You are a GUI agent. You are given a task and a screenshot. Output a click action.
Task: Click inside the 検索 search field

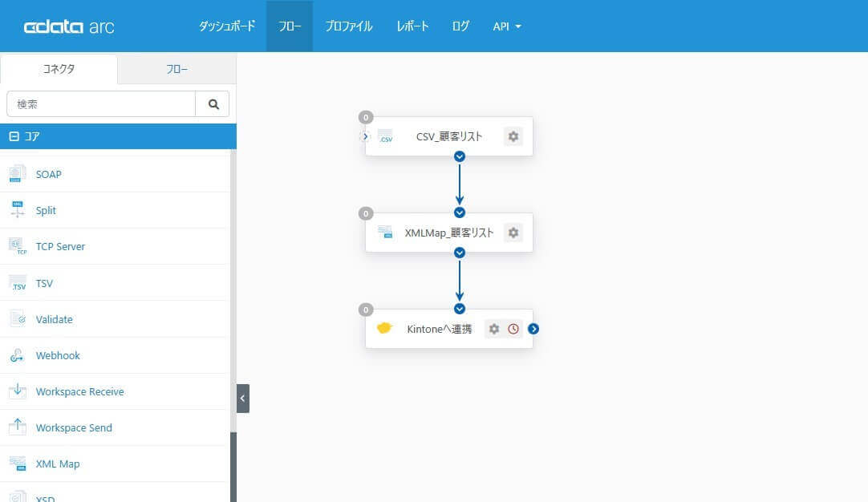[100, 103]
